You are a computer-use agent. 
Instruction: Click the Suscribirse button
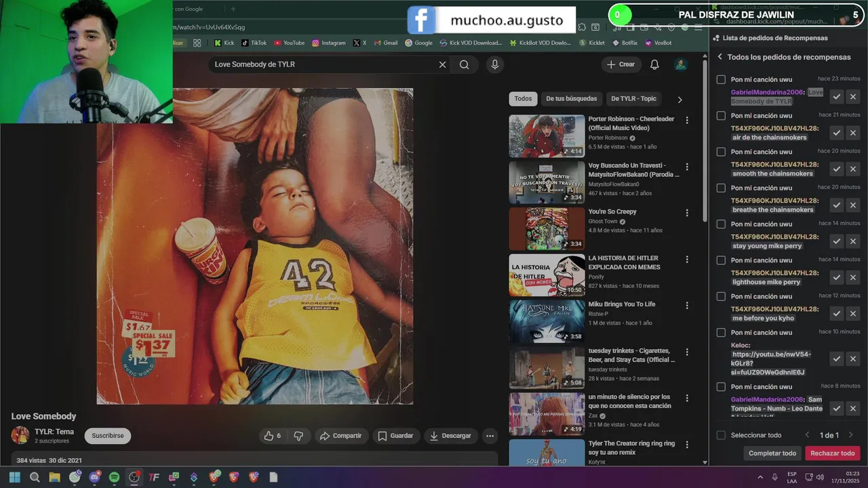click(x=108, y=436)
